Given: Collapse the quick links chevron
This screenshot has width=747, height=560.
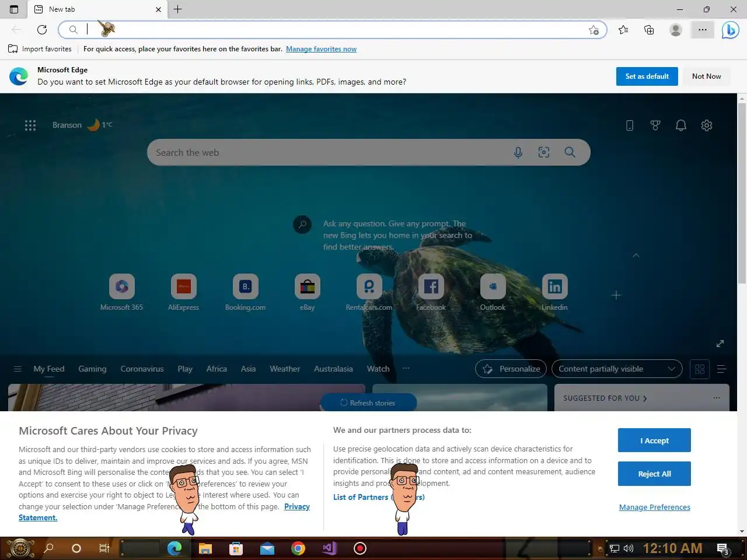Looking at the screenshot, I should [636, 256].
